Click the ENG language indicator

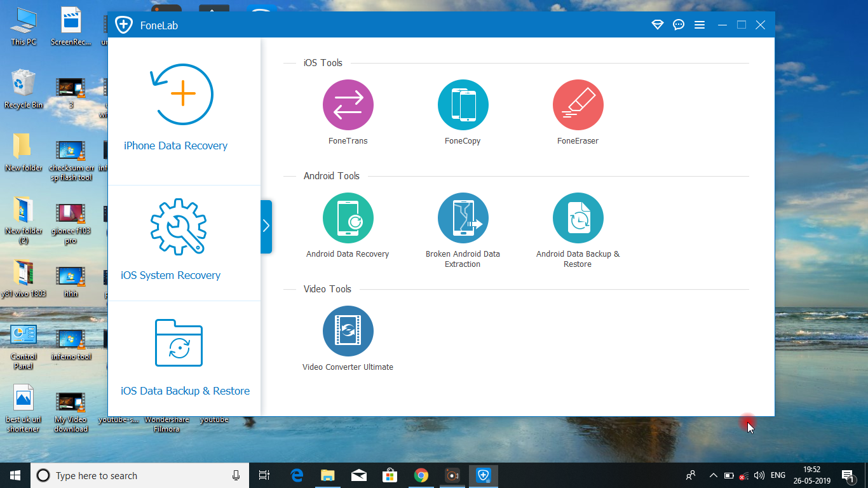(778, 475)
